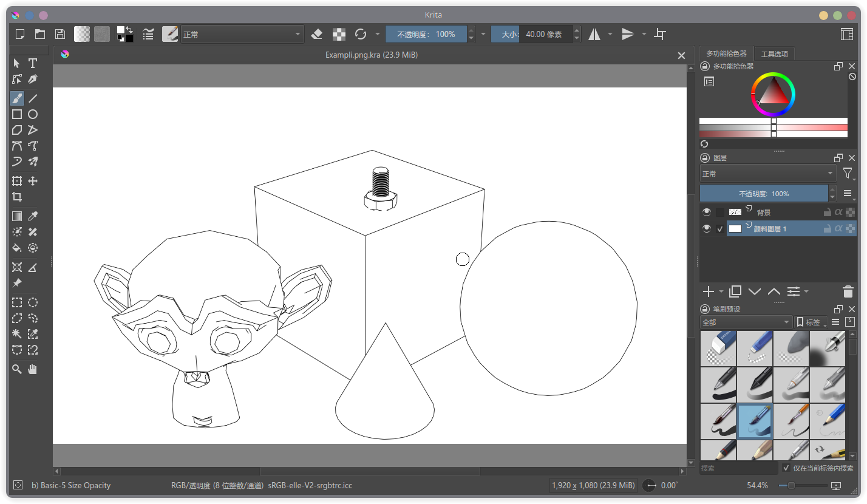Select the Text tool
Image resolution: width=867 pixels, height=504 pixels.
[x=33, y=63]
